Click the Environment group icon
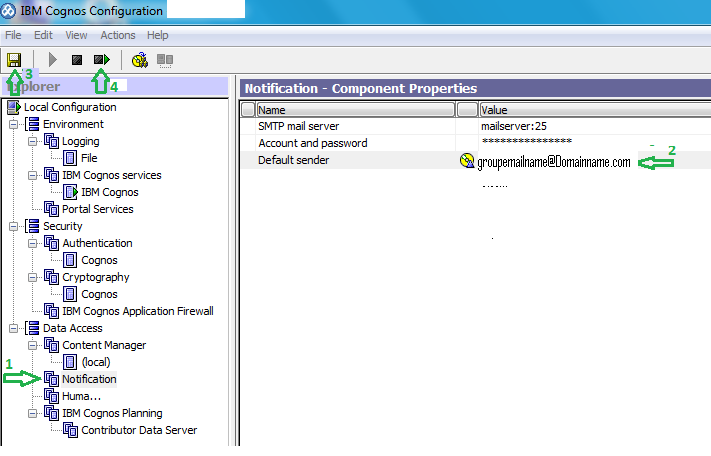 pyautogui.click(x=33, y=124)
